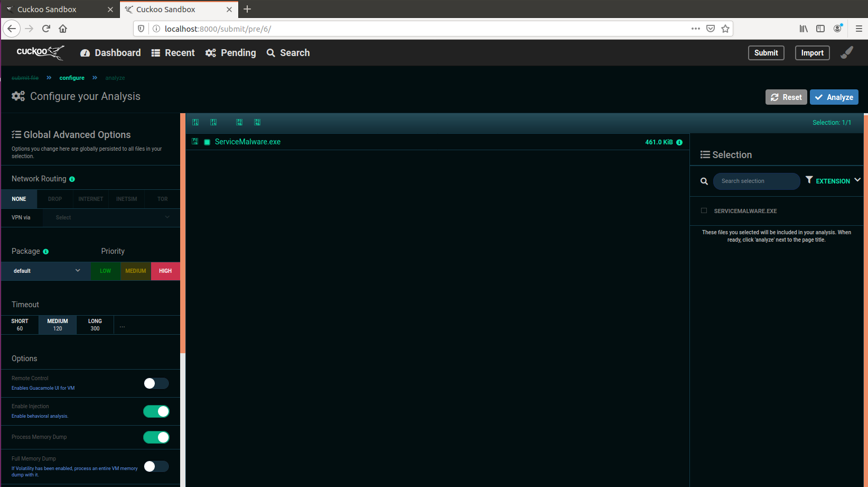
Task: Check the SERVICEMALWARE.EXE checkbox in Selection
Action: (x=704, y=210)
